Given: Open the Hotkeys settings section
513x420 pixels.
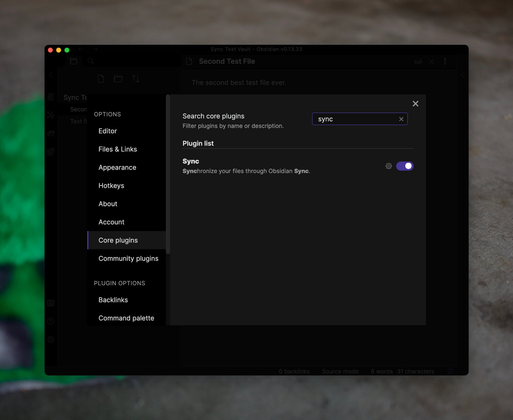Looking at the screenshot, I should pyautogui.click(x=111, y=185).
